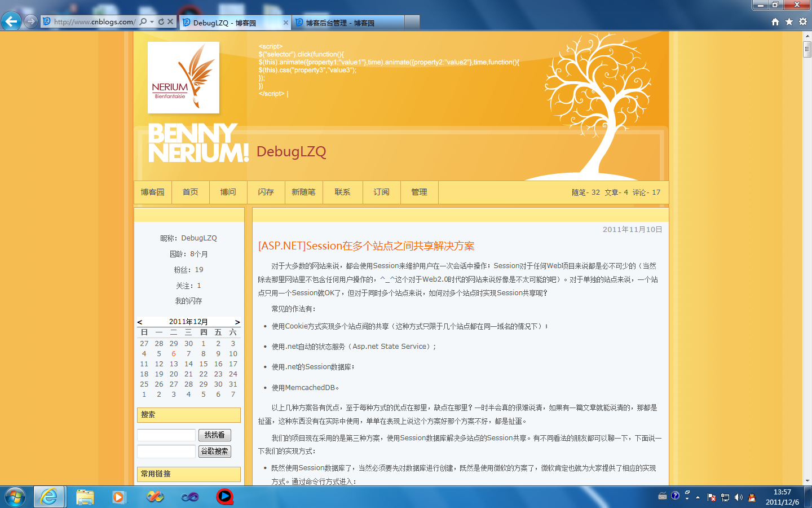Viewport: 812px width, 508px height.
Task: Open Action Center flag icon
Action: click(x=712, y=497)
